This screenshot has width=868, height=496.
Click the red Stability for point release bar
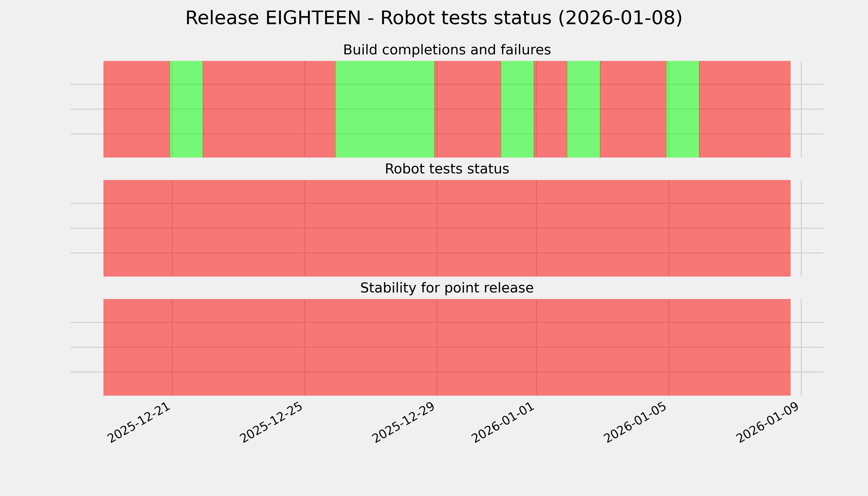click(447, 347)
